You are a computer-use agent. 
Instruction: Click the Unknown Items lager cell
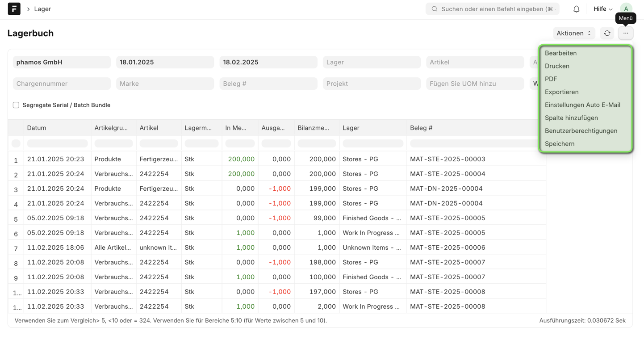click(x=373, y=248)
